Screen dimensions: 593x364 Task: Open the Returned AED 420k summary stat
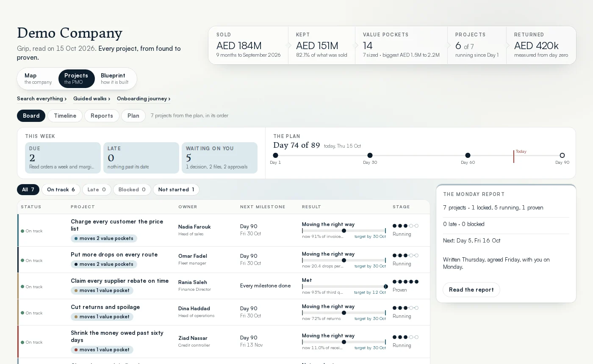[x=541, y=45]
